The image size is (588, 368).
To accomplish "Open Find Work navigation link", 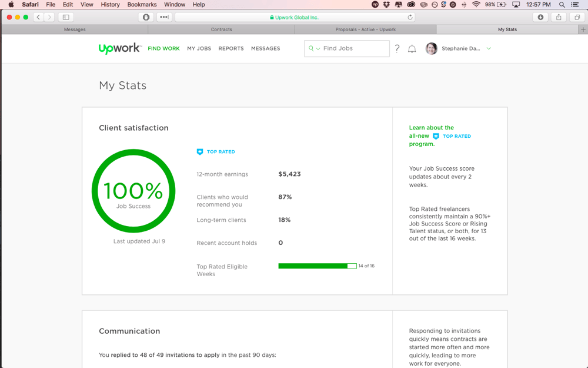I will [x=163, y=48].
